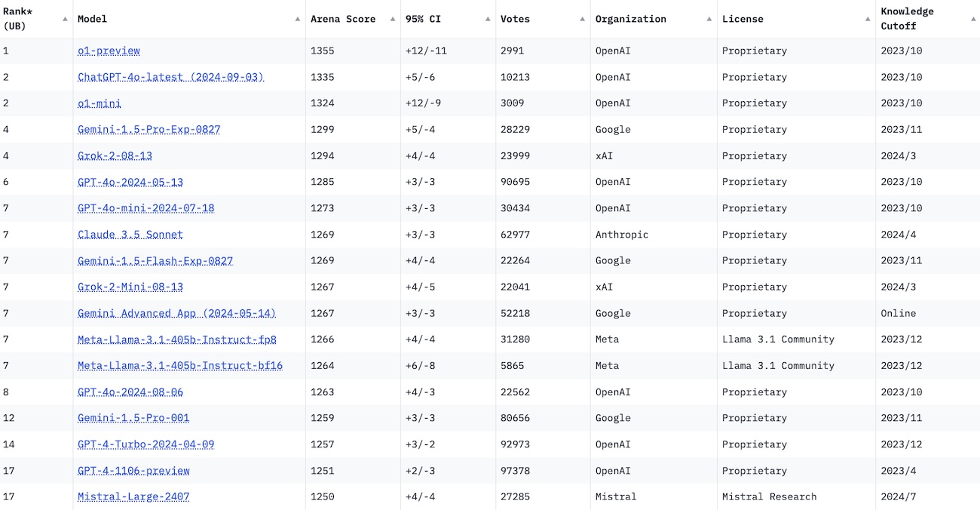Sort by Votes using arrow icon
The height and width of the screenshot is (510, 980).
[x=583, y=19]
